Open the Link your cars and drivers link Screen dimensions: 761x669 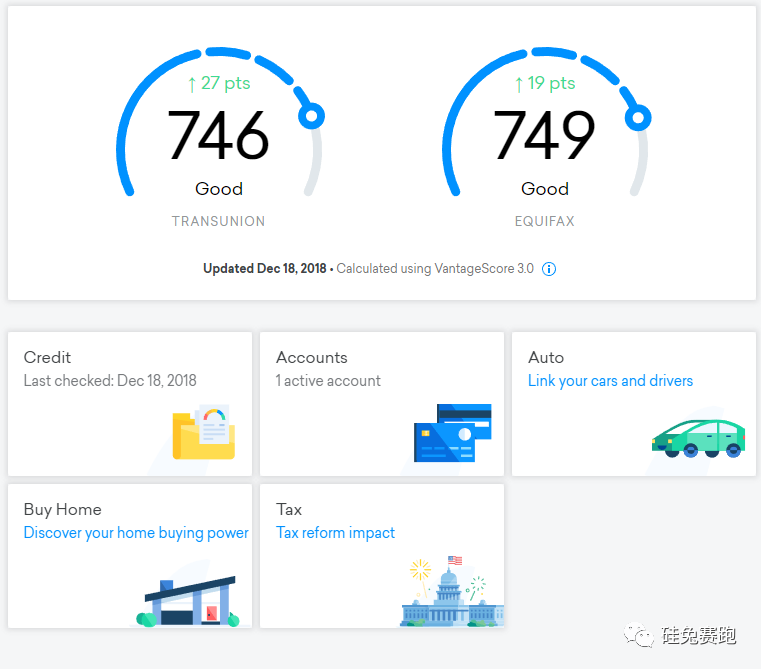610,381
